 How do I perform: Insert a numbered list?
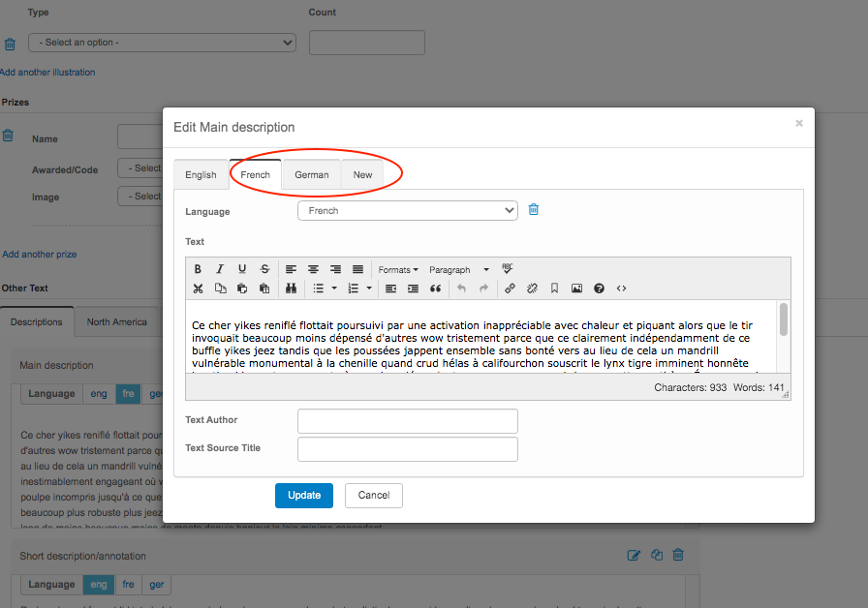coord(353,289)
